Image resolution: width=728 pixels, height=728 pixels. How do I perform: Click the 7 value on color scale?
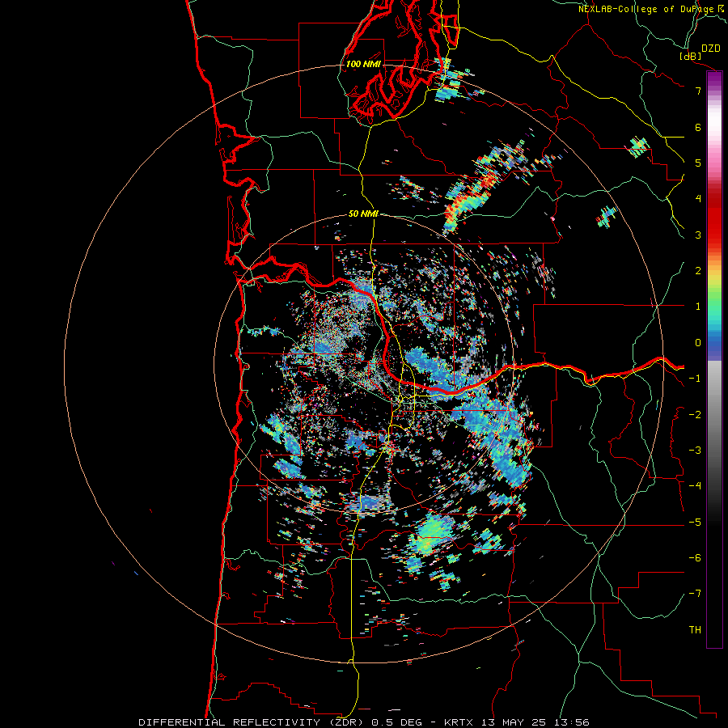pyautogui.click(x=698, y=91)
